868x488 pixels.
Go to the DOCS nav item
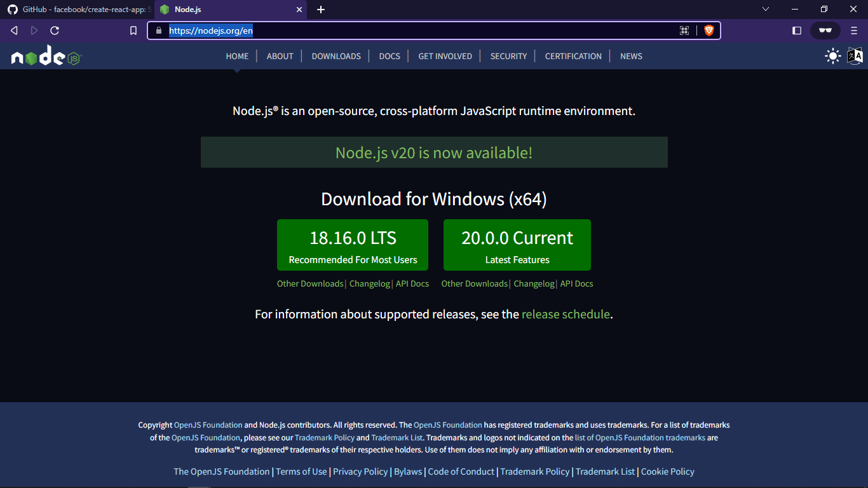click(x=390, y=56)
